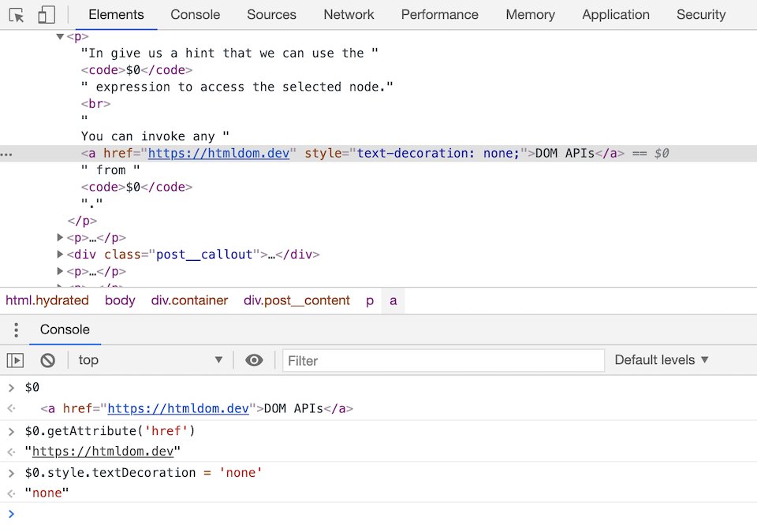Screen dimensions: 757x532
Task: Open the Default levels dropdown
Action: coord(662,360)
